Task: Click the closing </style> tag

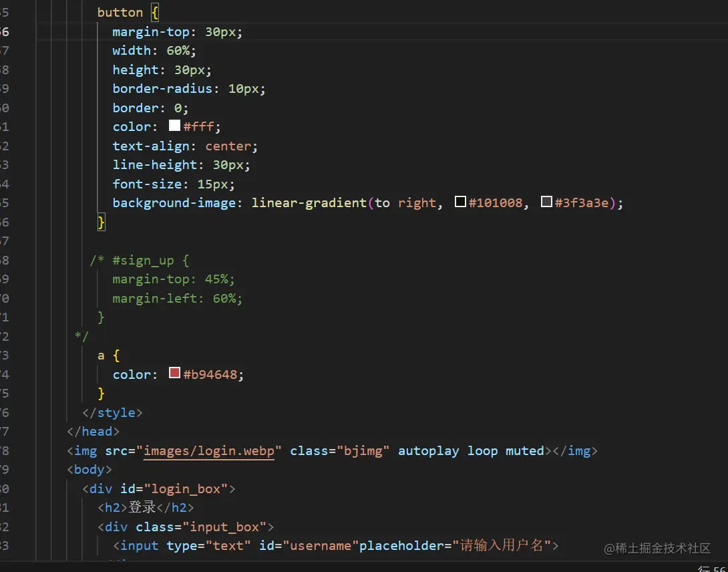Action: (112, 412)
